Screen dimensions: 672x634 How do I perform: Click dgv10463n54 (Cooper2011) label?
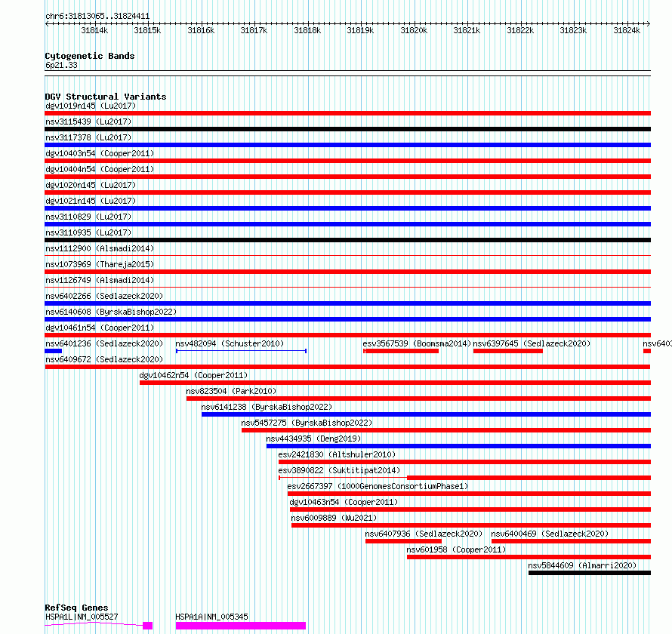344,502
